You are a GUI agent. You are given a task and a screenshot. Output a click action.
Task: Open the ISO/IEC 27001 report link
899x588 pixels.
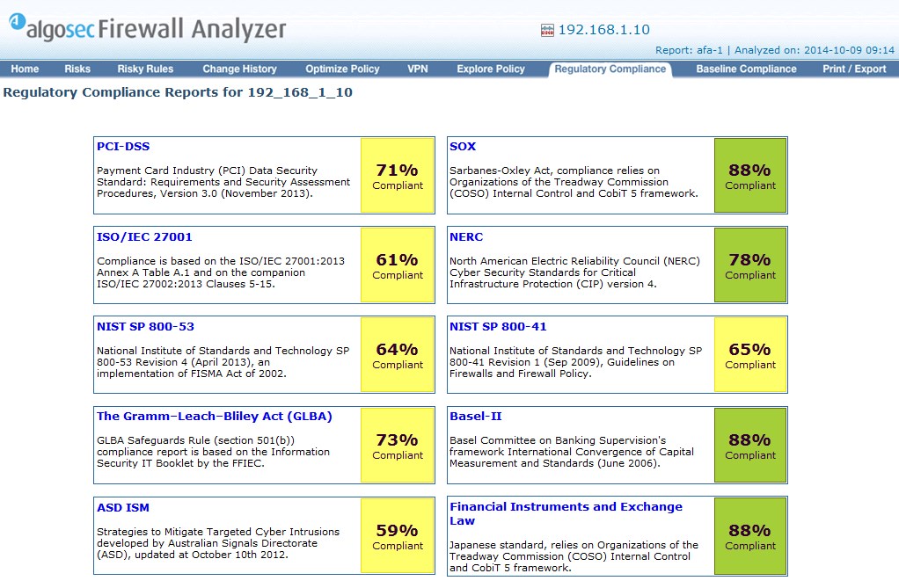pos(144,236)
